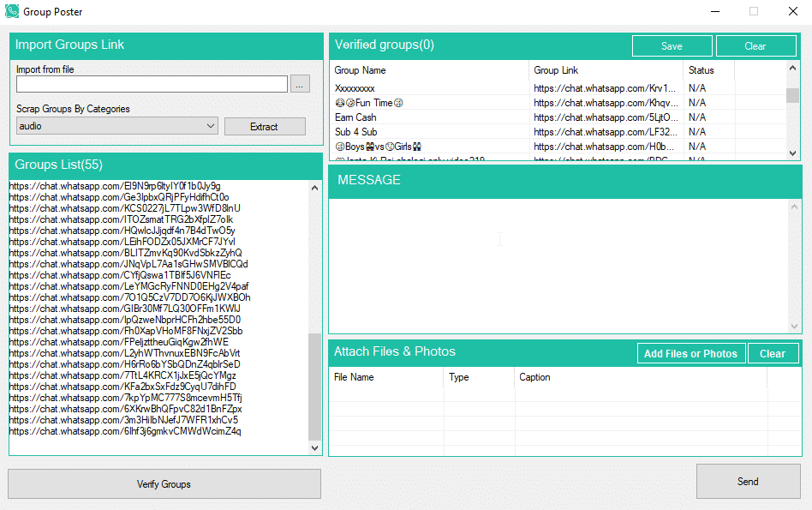Clear the verified groups list
This screenshot has height=510, width=812.
click(755, 46)
